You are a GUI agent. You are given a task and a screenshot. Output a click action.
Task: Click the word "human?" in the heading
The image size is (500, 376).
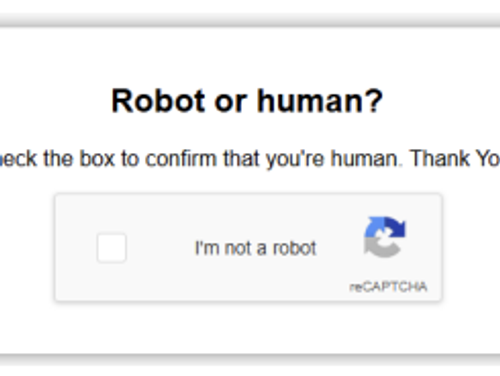(x=320, y=101)
